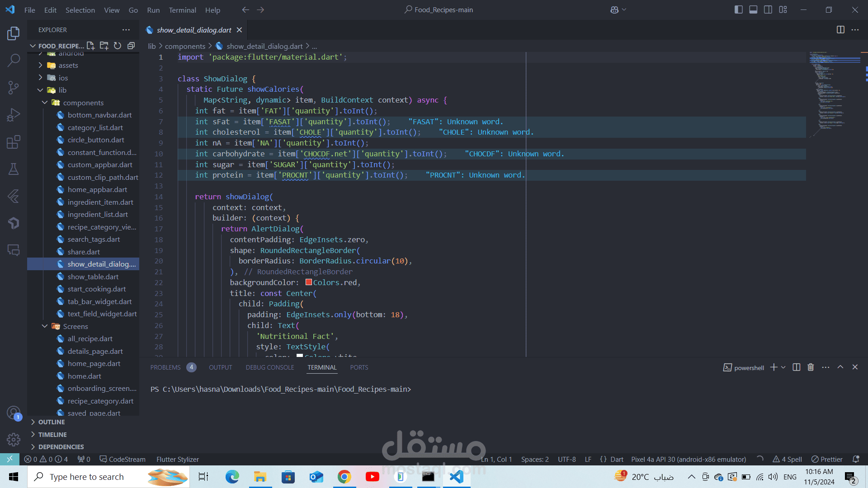Open show_table.dart in the file tree
This screenshot has width=868, height=488.
[93, 277]
